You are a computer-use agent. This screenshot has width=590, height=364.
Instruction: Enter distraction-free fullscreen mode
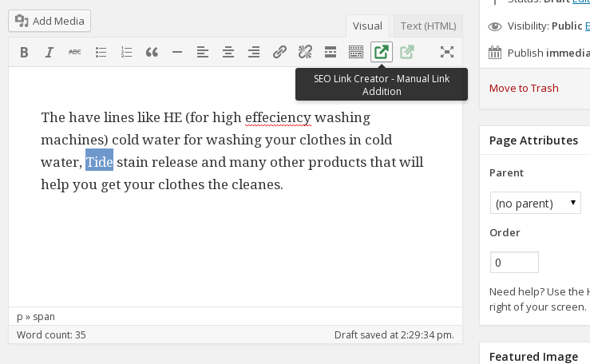[x=447, y=52]
